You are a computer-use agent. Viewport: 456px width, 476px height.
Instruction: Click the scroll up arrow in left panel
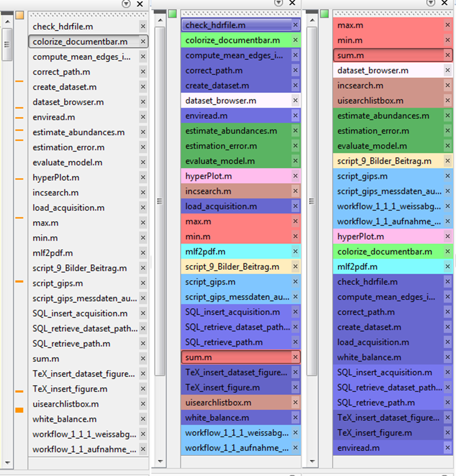[x=8, y=22]
